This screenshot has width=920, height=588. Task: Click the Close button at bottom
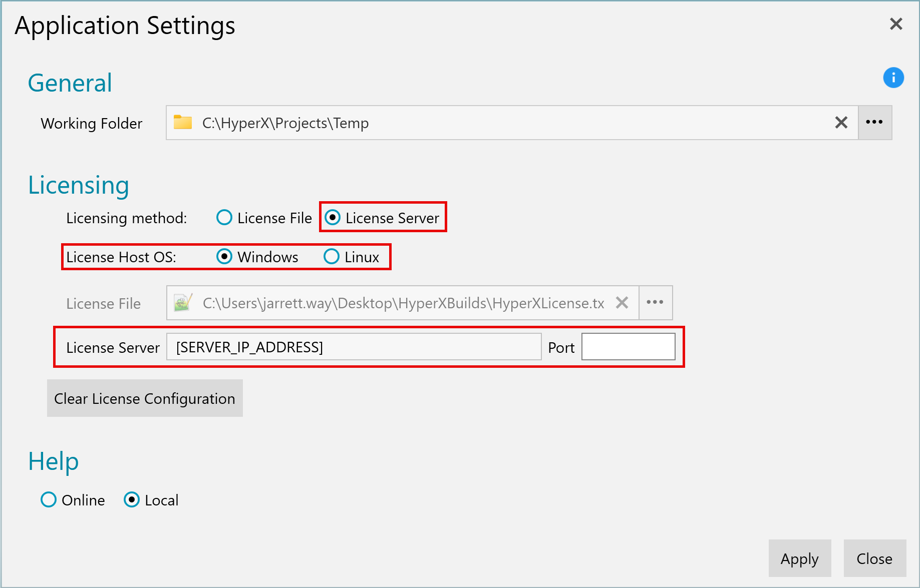point(875,558)
